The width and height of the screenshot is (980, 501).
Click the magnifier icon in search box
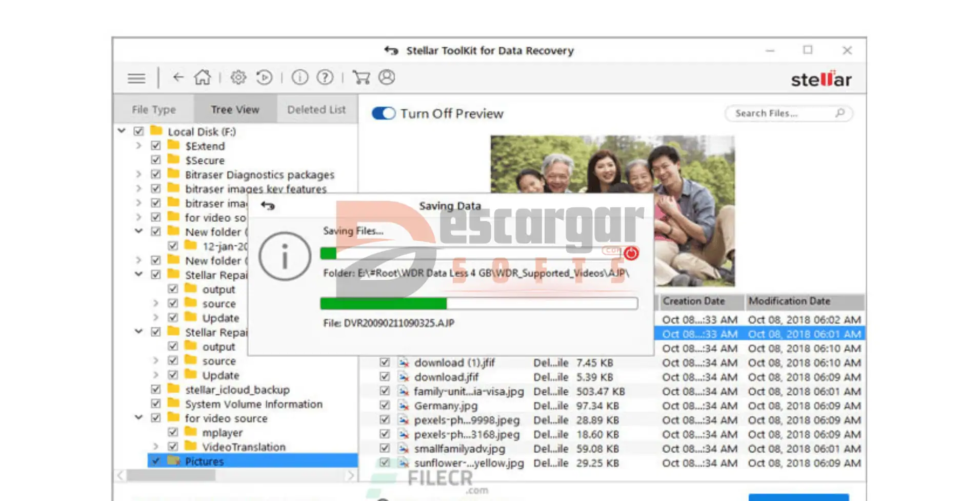click(839, 113)
